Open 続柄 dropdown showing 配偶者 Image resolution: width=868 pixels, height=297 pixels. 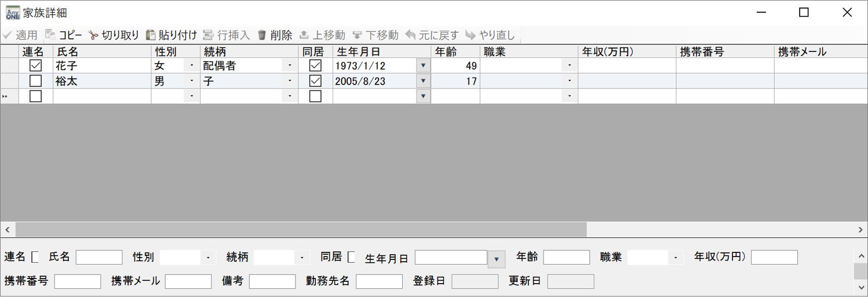(x=290, y=66)
